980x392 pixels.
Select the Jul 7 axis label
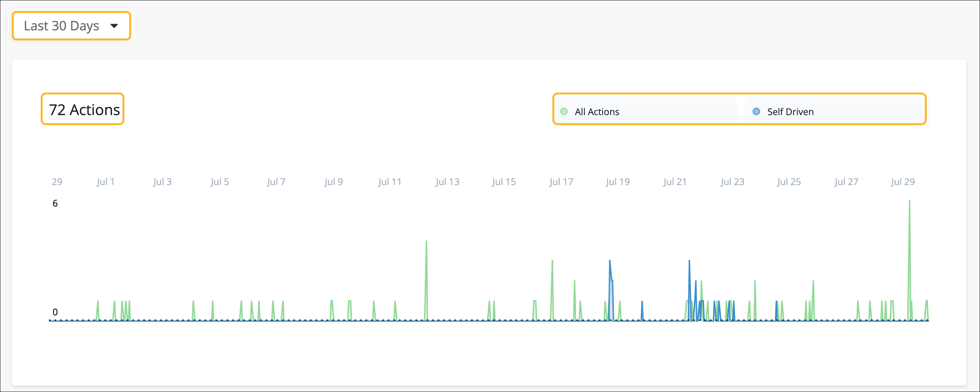(x=276, y=182)
